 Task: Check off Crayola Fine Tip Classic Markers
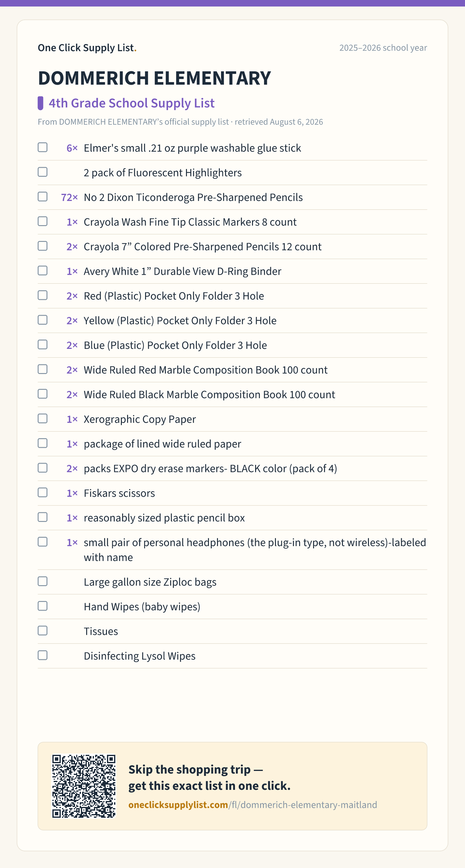coord(42,221)
